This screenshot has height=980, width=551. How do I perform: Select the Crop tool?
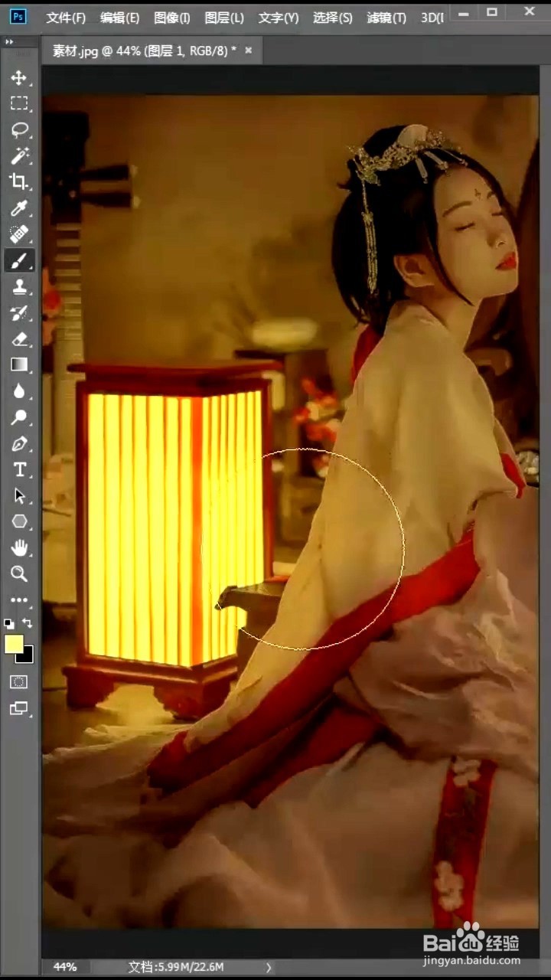pos(19,181)
